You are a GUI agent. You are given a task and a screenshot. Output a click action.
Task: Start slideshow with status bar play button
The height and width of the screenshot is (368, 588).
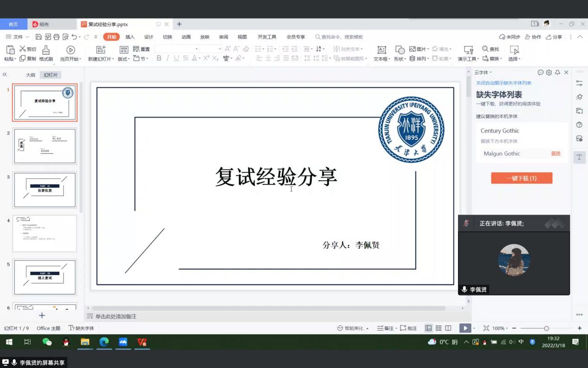[x=465, y=328]
